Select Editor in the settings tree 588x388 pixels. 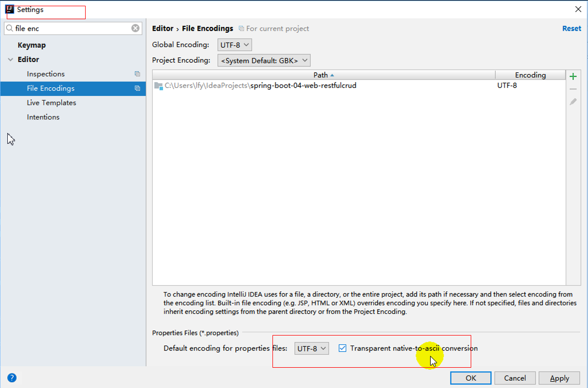28,59
